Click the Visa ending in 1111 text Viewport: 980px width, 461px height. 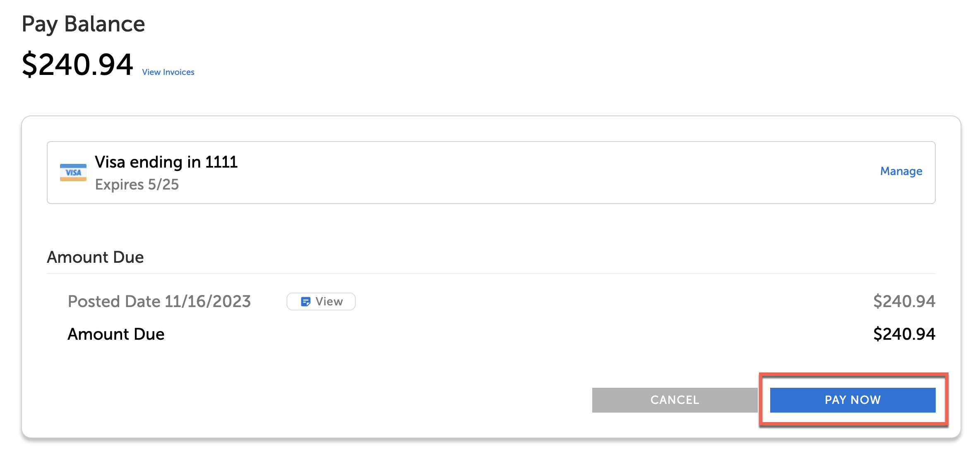(x=166, y=162)
